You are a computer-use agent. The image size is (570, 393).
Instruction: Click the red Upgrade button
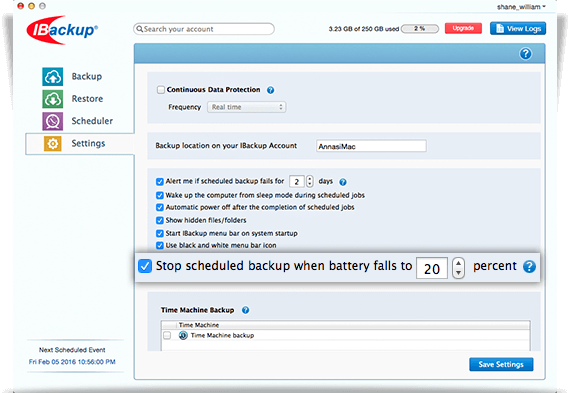[463, 28]
